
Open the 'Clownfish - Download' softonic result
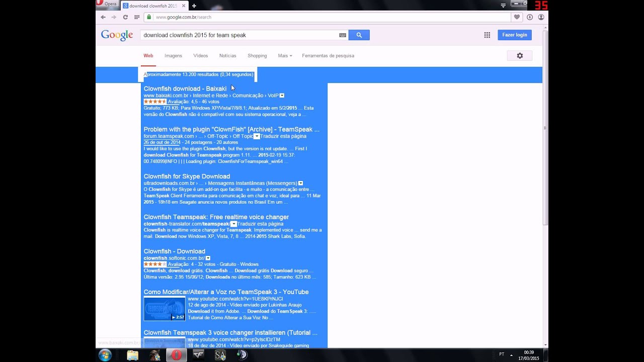pyautogui.click(x=175, y=251)
